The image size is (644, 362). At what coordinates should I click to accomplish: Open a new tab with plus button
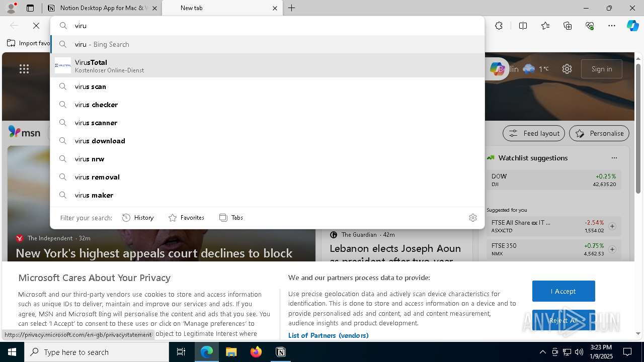click(292, 8)
